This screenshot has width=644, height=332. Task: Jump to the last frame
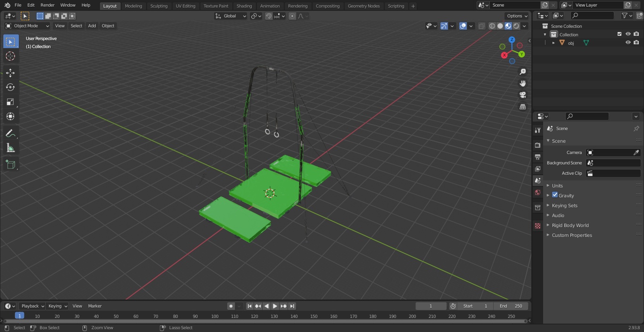292,306
